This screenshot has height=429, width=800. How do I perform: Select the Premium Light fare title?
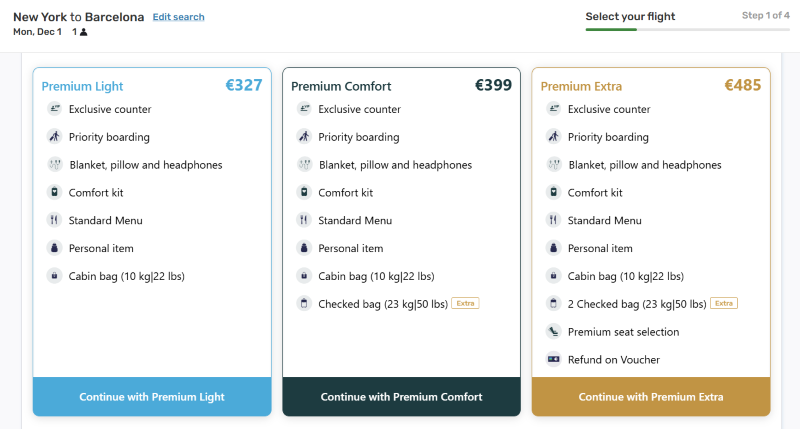pos(83,86)
